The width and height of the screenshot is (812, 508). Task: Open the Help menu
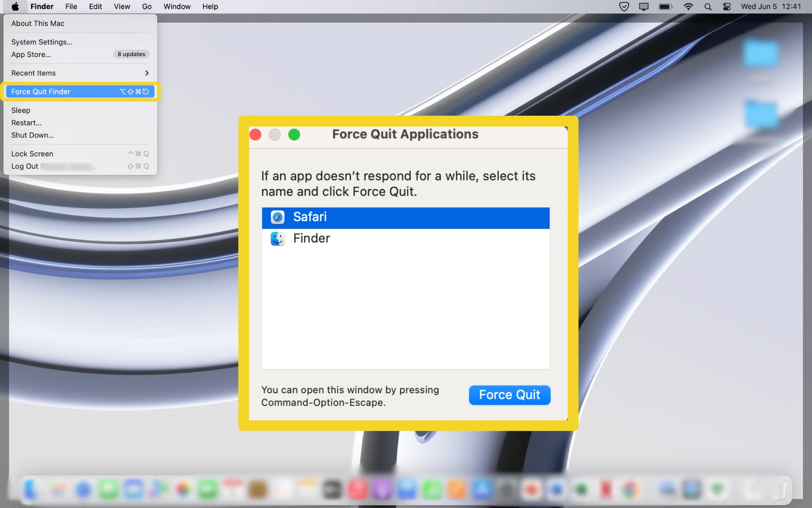coord(210,7)
